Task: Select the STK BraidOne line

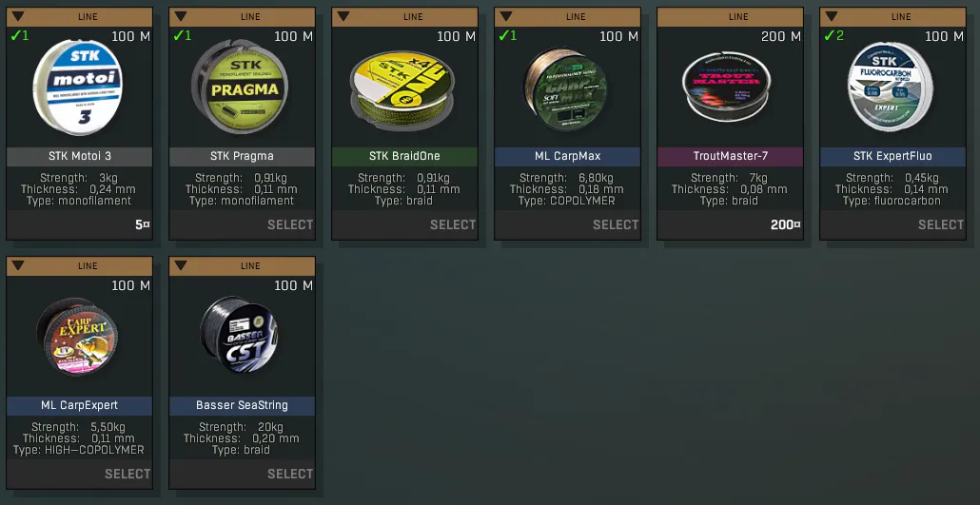Action: [453, 224]
